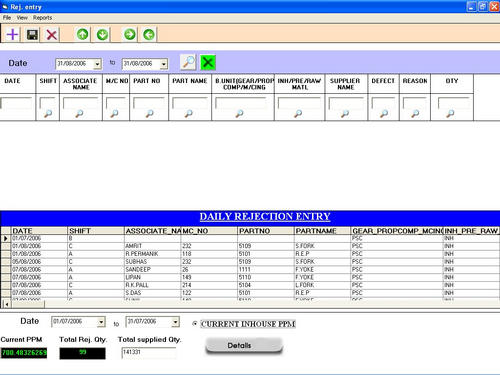This screenshot has height=375, width=500.
Task: Click the green left arrow icon
Action: (149, 34)
